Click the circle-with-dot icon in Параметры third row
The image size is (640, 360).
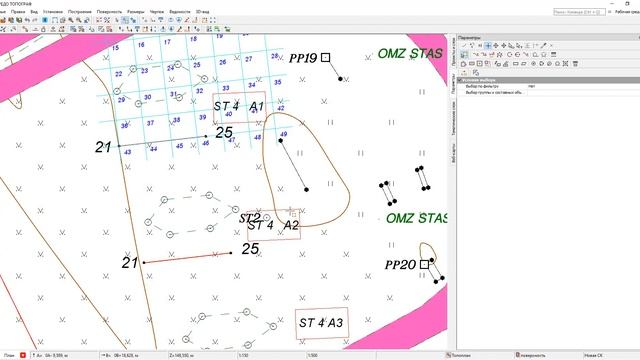point(533,64)
